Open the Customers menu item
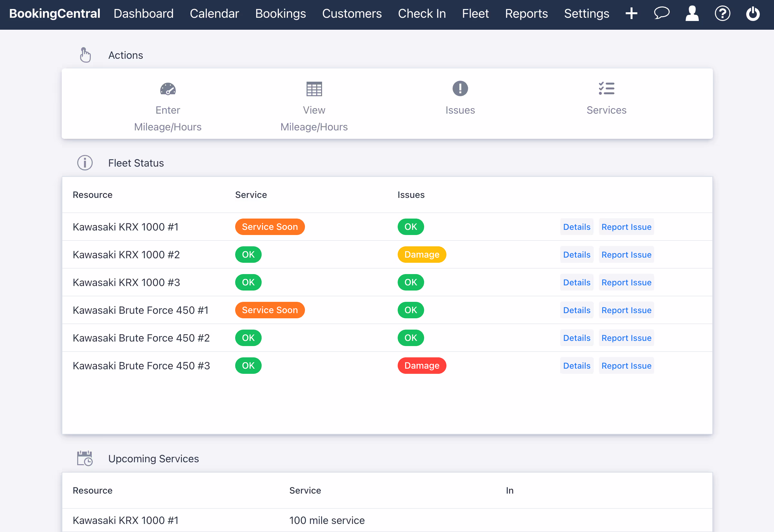Image resolution: width=774 pixels, height=532 pixels. 352,13
